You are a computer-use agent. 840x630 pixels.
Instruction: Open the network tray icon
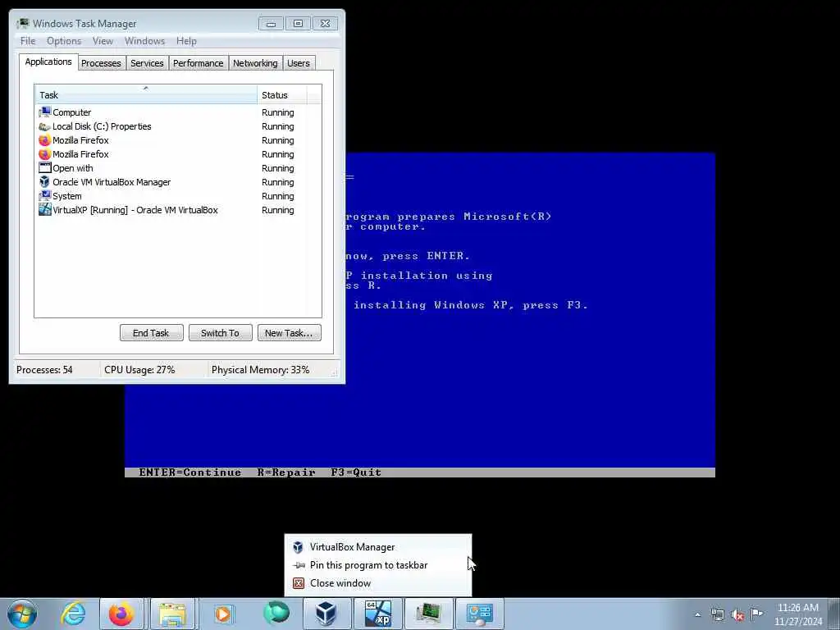point(717,615)
